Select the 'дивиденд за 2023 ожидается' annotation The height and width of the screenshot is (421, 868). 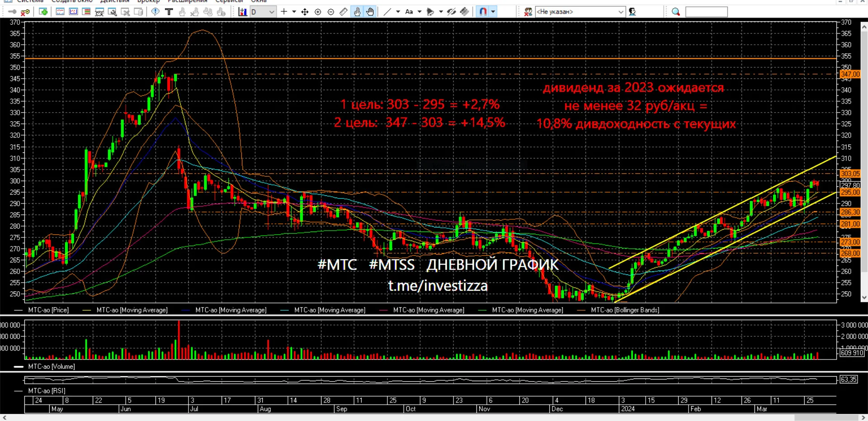(633, 88)
